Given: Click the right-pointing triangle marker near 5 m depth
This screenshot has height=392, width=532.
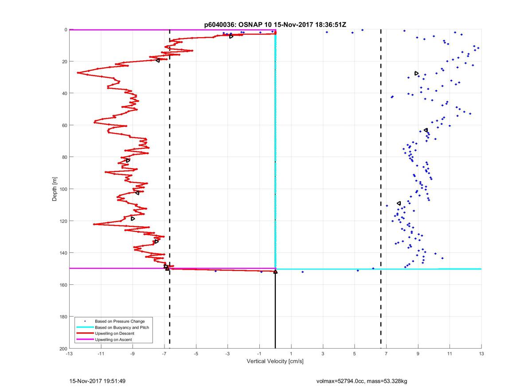Looking at the screenshot, I should [x=231, y=36].
